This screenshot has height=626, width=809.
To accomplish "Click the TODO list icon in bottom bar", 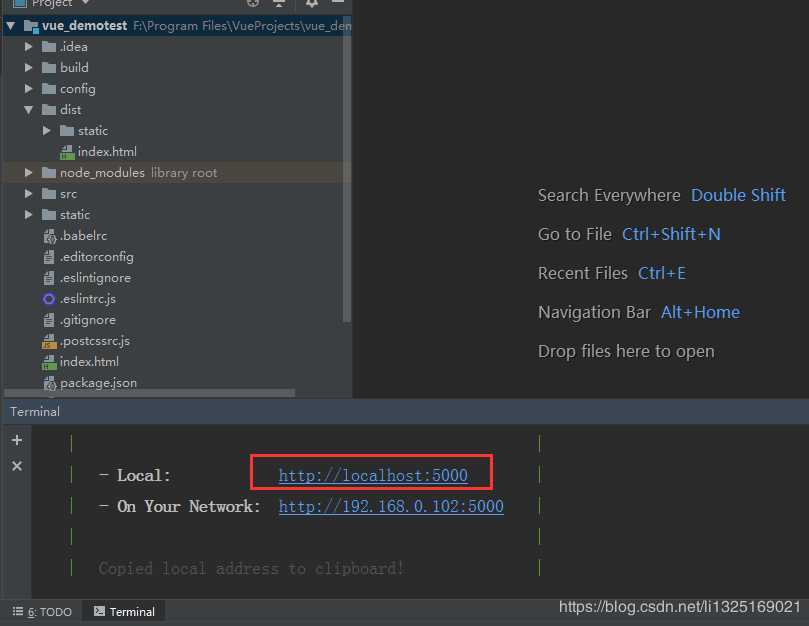I will [18, 612].
